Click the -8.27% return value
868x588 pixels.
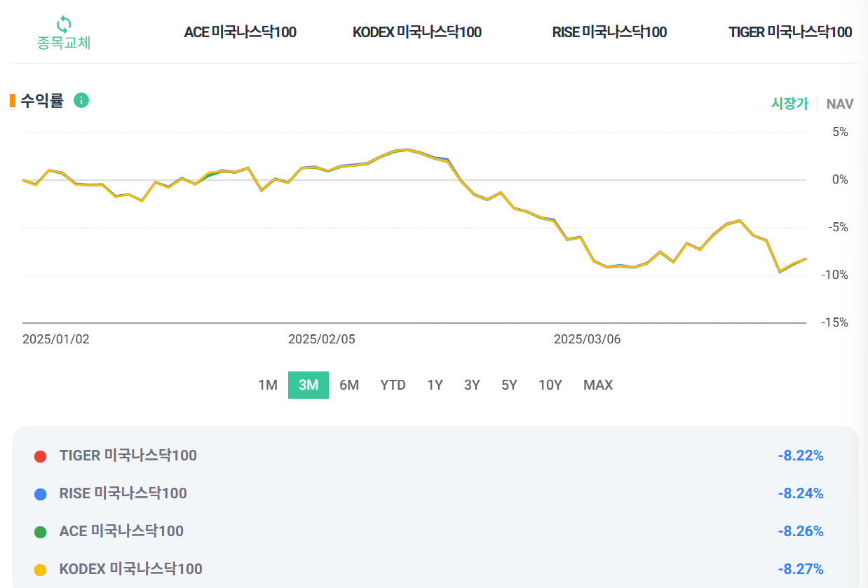(x=801, y=569)
